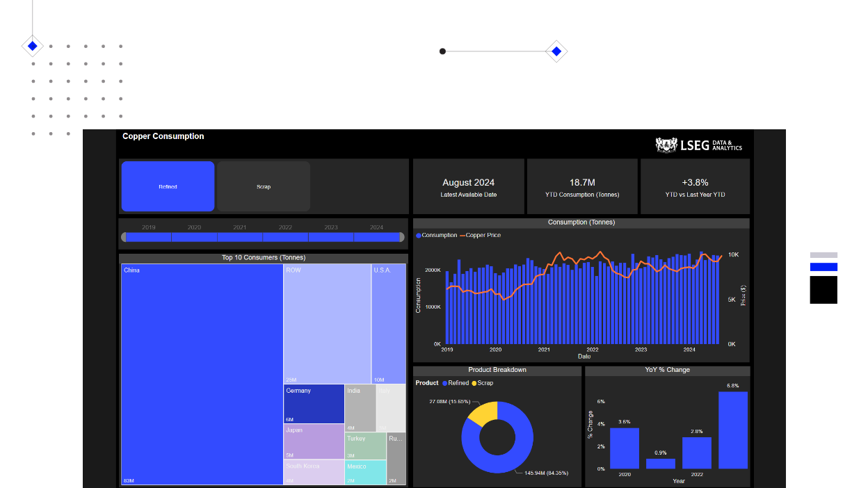Select the Scrap slicer button

tap(263, 186)
